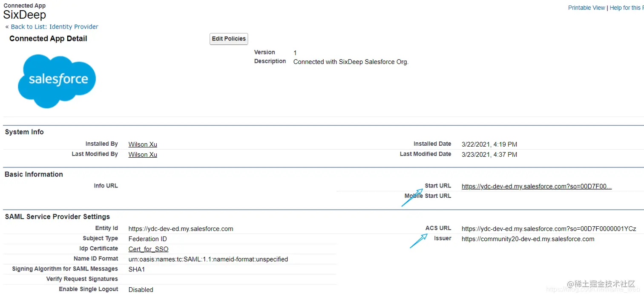
Task: Click the Idp Certificate label
Action: pos(98,248)
